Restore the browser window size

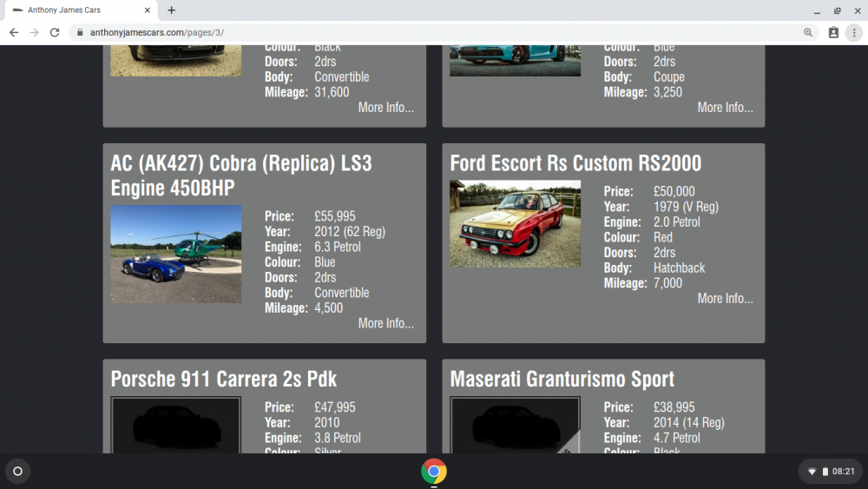coord(837,10)
